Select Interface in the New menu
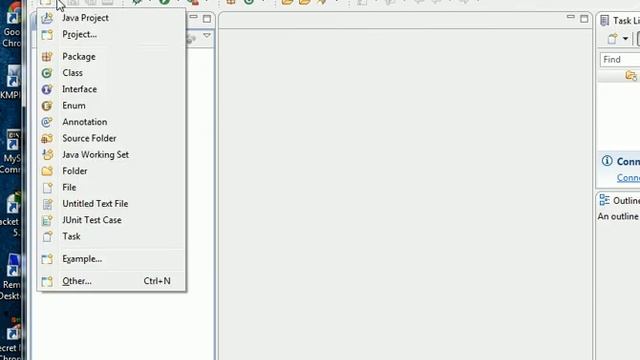Screen dimensions: 640x360 click(x=111, y=89)
